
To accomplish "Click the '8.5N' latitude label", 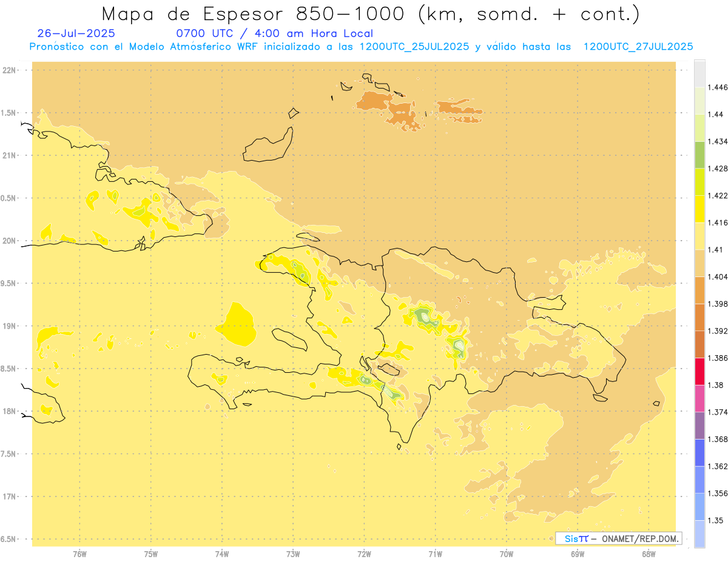I will pyautogui.click(x=9, y=369).
